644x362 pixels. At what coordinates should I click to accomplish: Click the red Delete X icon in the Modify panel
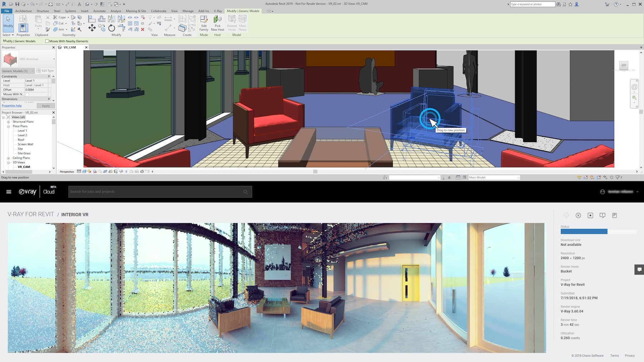pyautogui.click(x=142, y=29)
